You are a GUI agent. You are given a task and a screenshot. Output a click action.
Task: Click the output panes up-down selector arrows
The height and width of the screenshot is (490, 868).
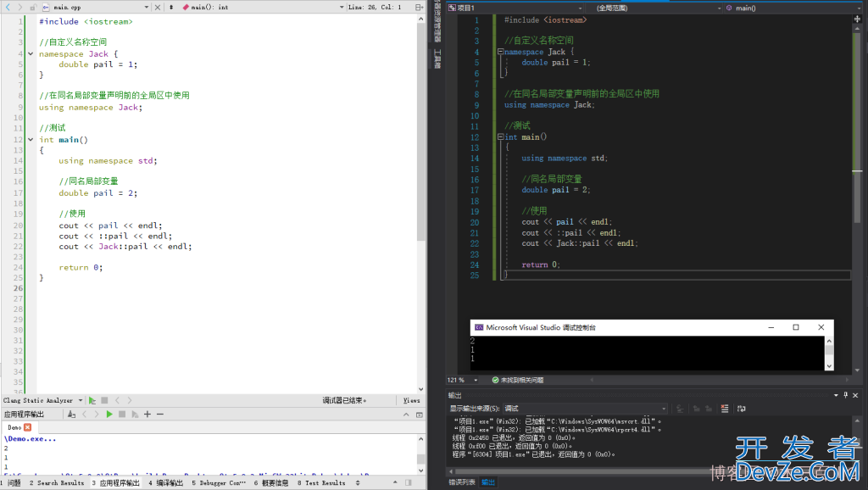[358, 483]
